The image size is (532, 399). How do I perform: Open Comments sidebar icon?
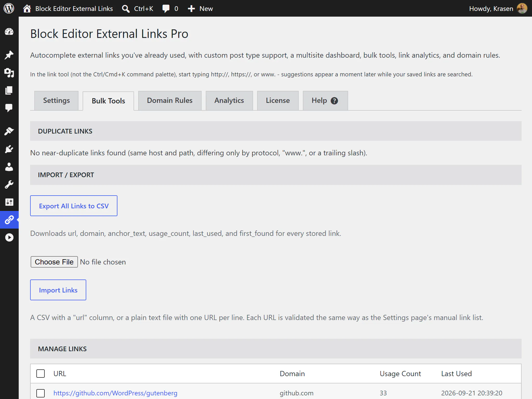coord(9,108)
